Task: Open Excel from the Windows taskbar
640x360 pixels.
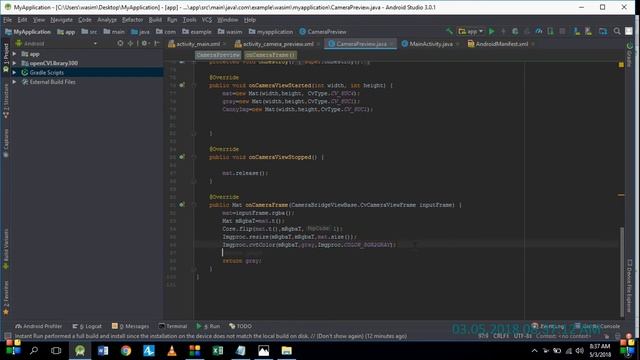Action: click(218, 351)
